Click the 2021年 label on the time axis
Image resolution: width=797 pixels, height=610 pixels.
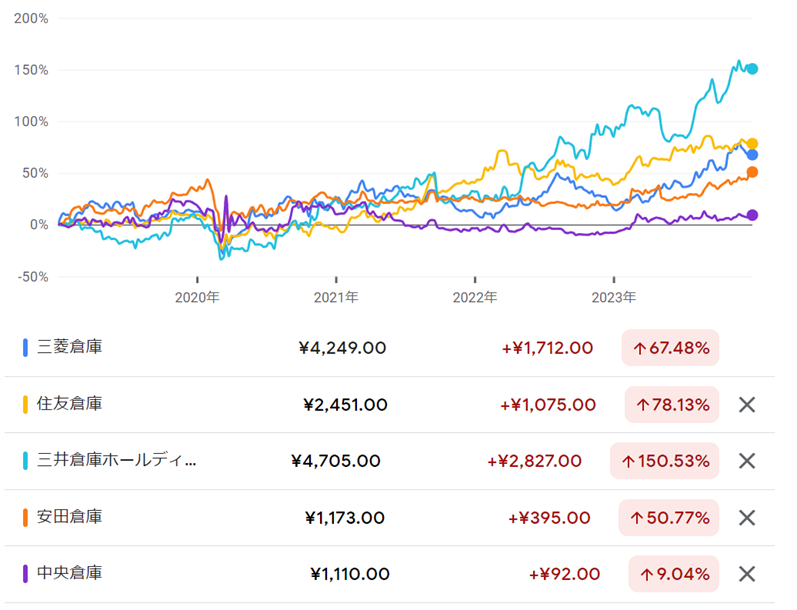pyautogui.click(x=336, y=297)
